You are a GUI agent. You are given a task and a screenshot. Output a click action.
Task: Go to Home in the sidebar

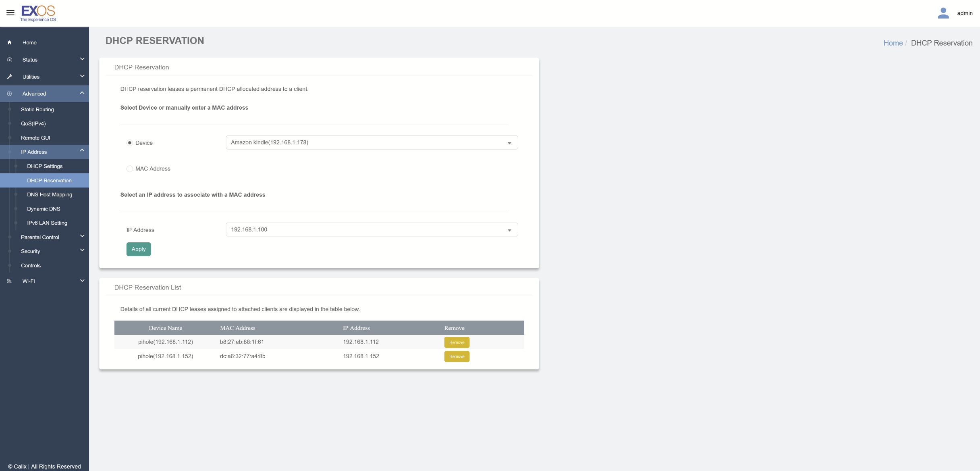point(29,43)
